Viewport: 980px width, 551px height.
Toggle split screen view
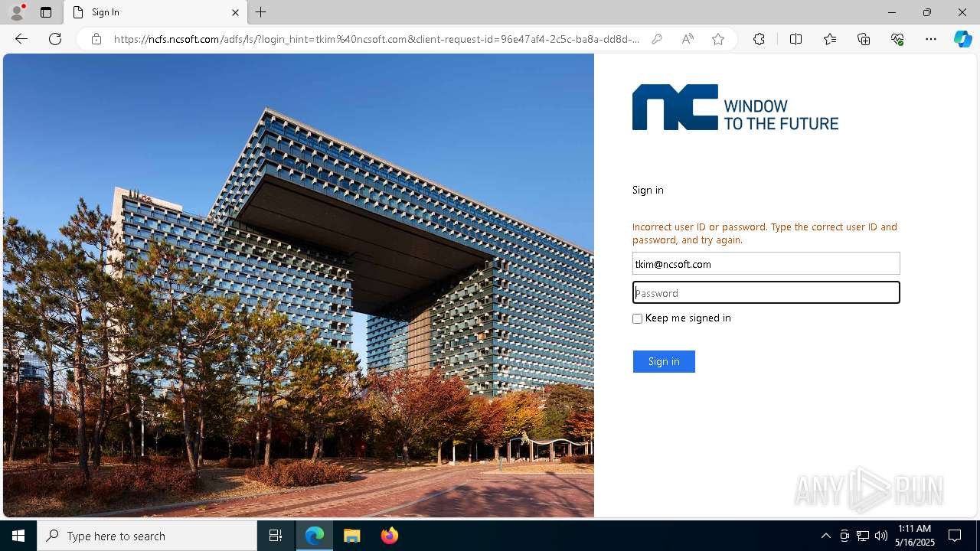[795, 39]
